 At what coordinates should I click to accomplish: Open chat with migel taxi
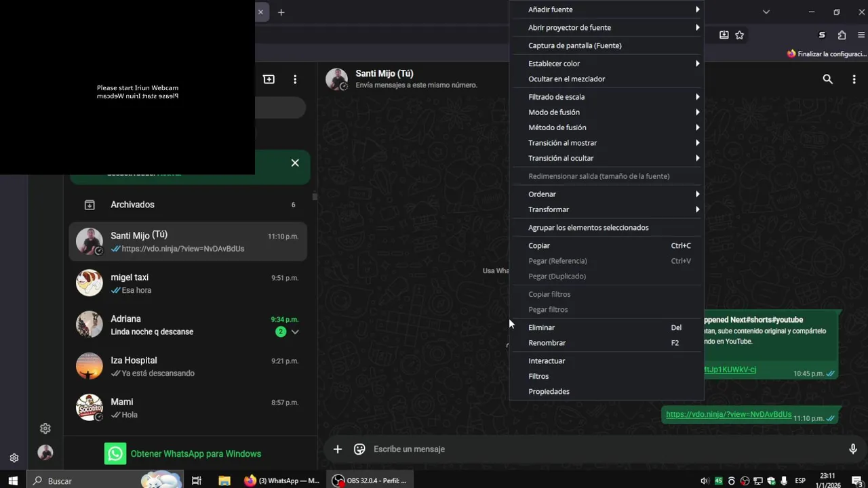pyautogui.click(x=189, y=283)
